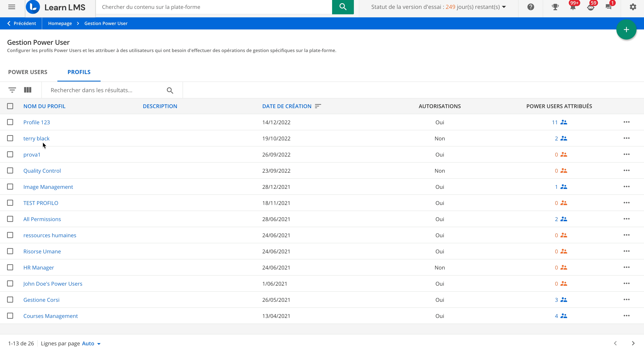Open the filter list icon
Viewport: 644px width, 351px height.
tap(12, 90)
